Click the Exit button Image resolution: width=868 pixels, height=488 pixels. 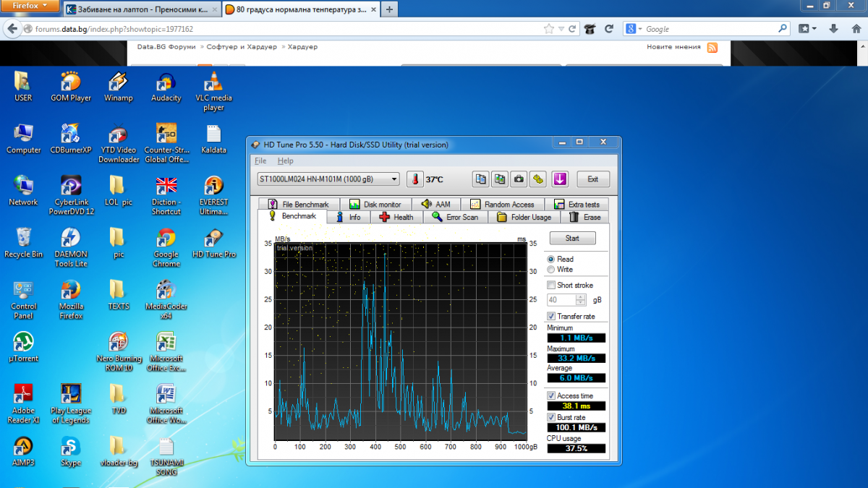592,179
